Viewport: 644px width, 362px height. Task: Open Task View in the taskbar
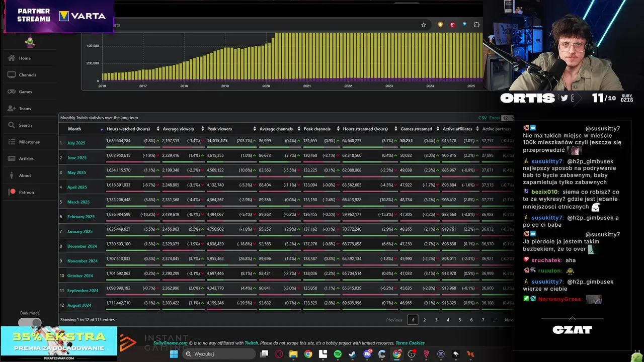click(264, 354)
